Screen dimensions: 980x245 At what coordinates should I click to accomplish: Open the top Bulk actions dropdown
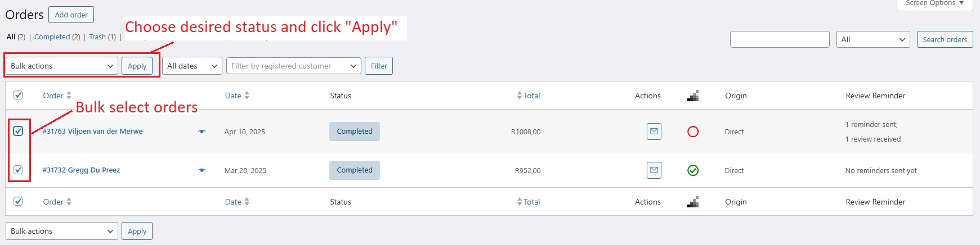62,66
